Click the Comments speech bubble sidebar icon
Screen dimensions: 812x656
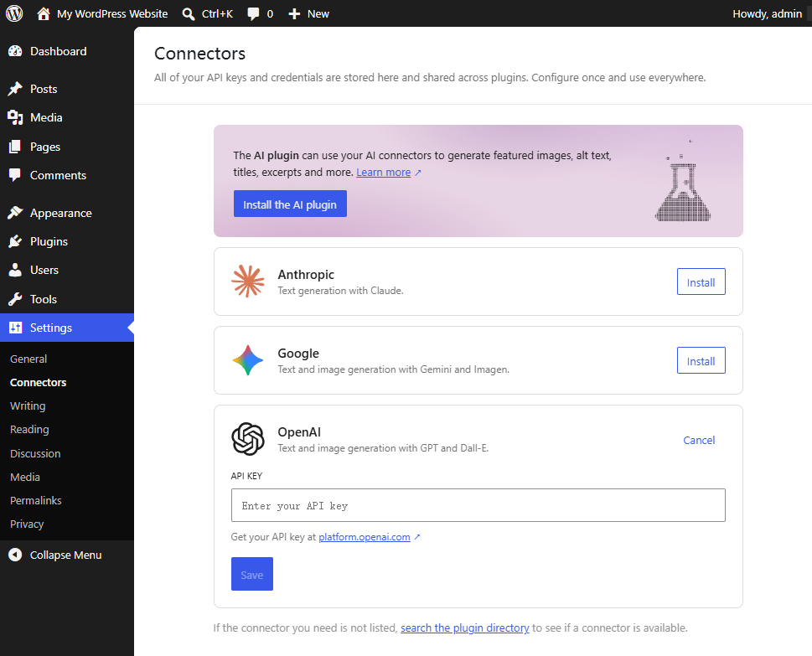[x=16, y=175]
